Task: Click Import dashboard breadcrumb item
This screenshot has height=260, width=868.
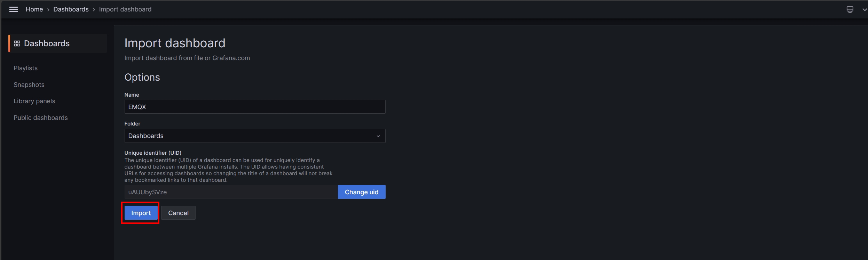Action: (x=125, y=9)
